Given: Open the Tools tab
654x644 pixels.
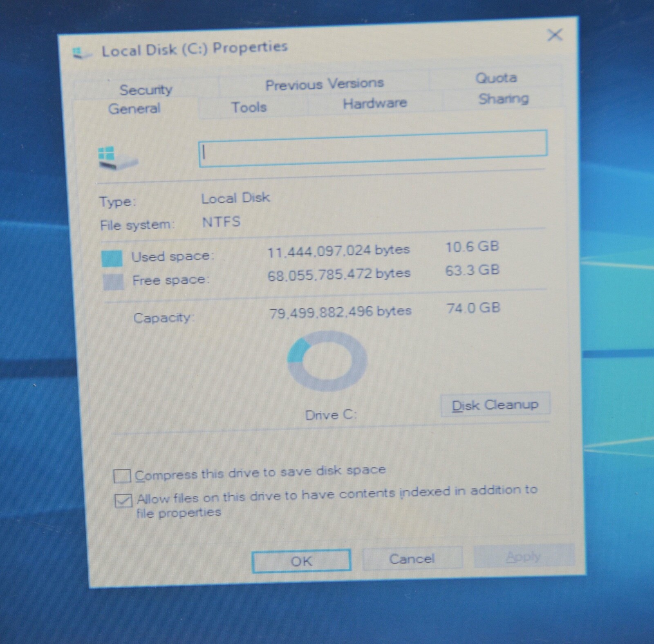Looking at the screenshot, I should tap(249, 107).
